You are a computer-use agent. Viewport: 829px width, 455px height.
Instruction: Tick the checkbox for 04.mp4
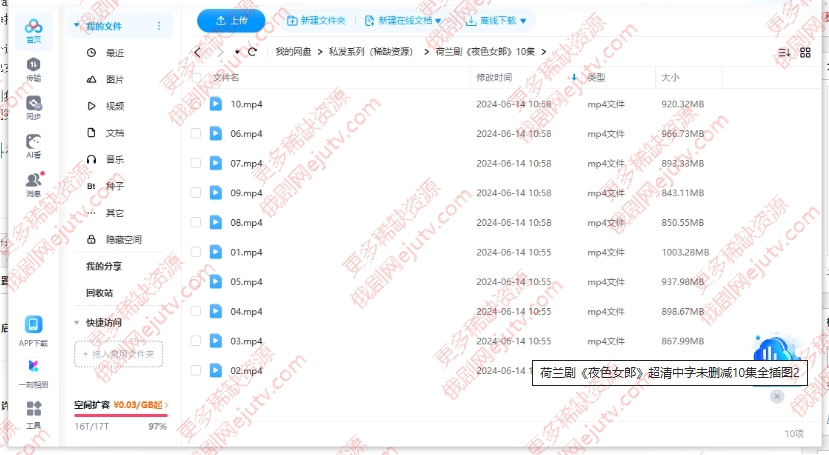[196, 311]
